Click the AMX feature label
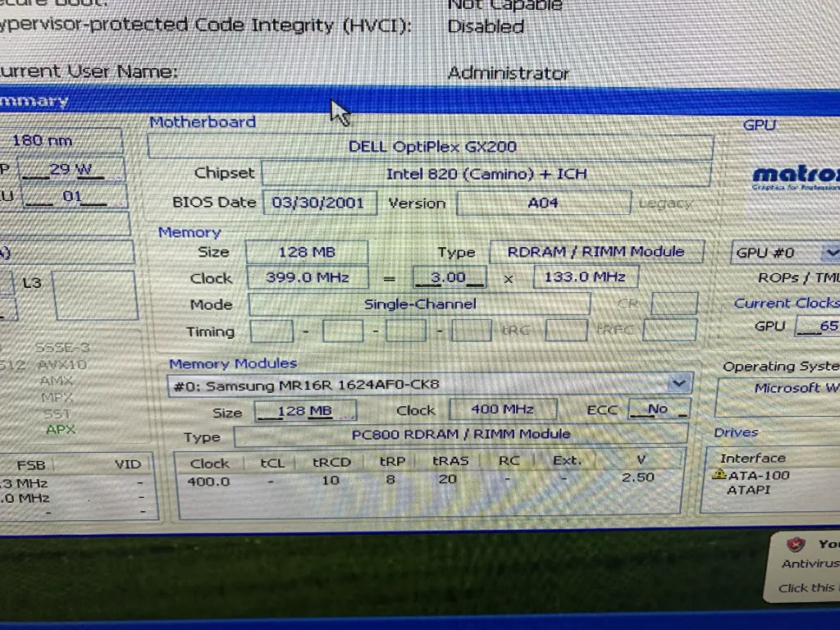840x630 pixels. click(57, 381)
